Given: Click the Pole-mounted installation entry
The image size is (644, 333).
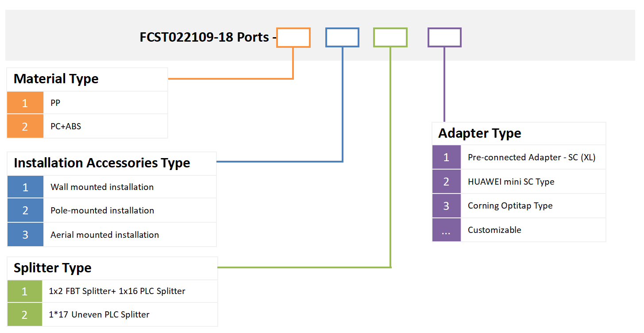Looking at the screenshot, I should (101, 210).
